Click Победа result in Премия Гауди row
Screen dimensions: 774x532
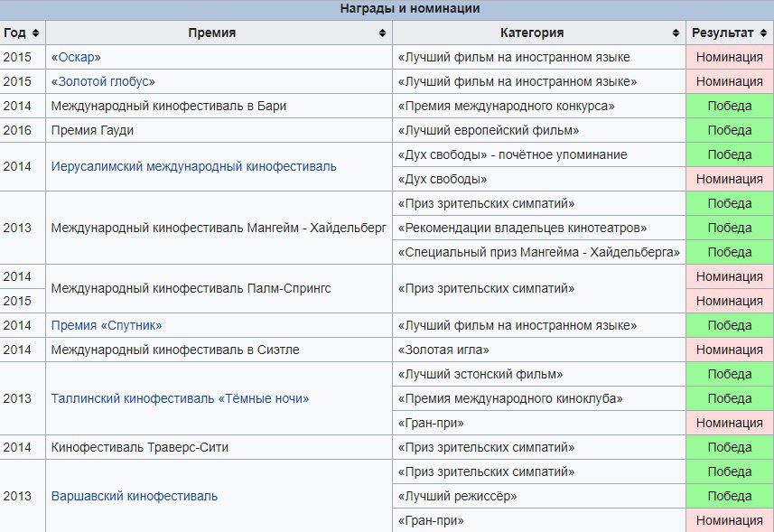(x=730, y=130)
